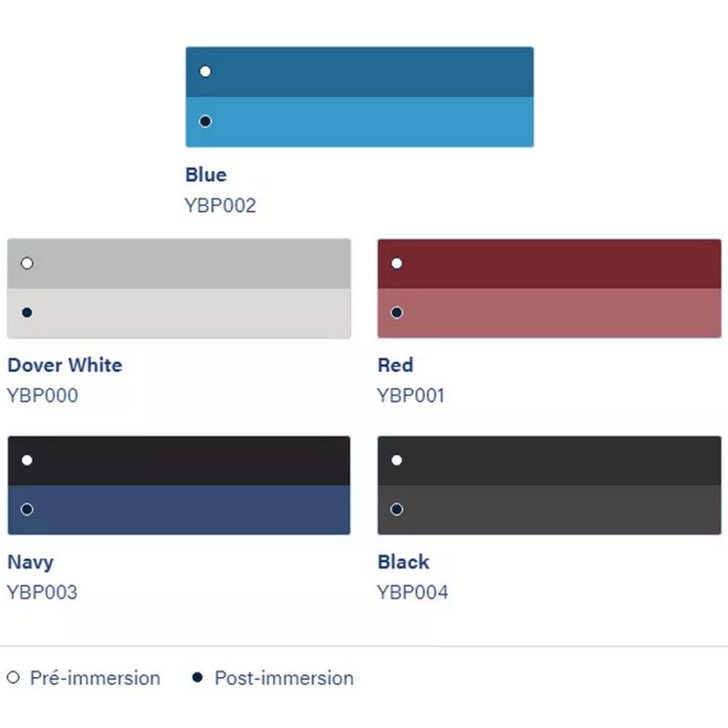Viewport: 728px width, 728px height.
Task: Click the dark dot on Dover White swatch
Action: click(27, 313)
